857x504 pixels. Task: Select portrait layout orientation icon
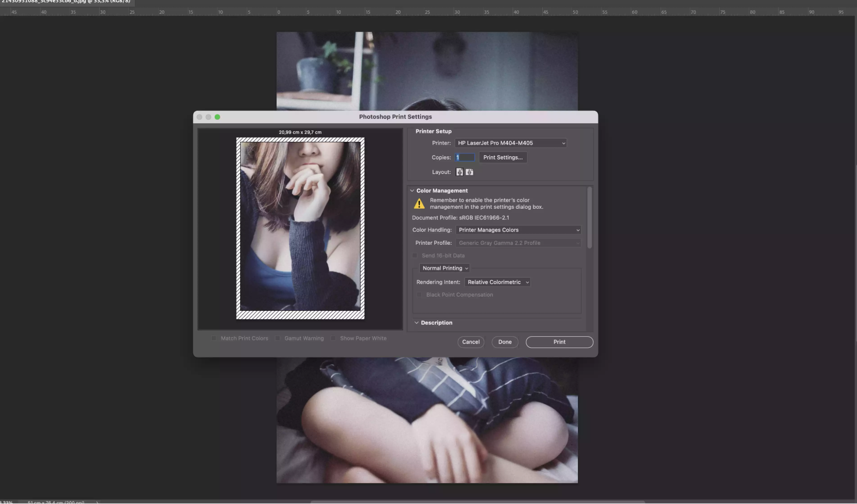[460, 172]
